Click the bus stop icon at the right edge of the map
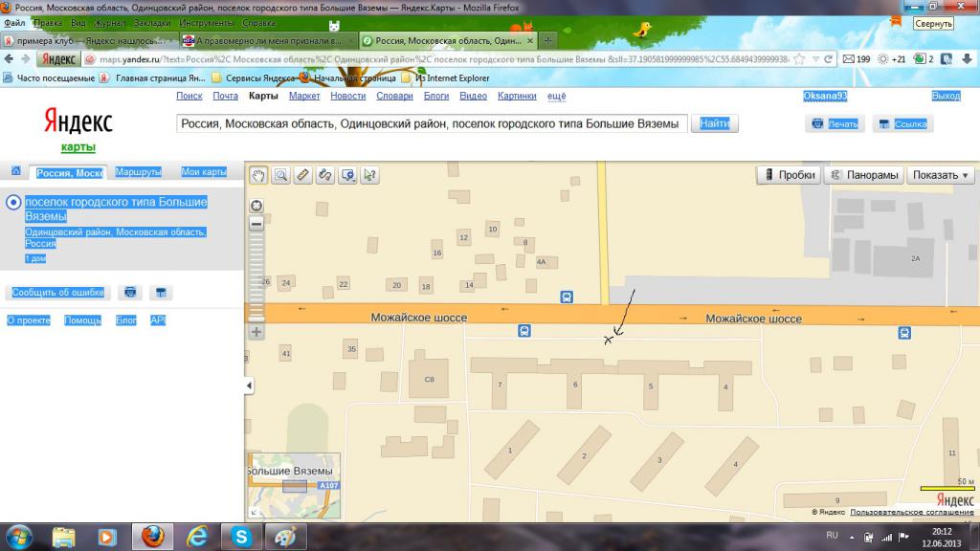 pos(904,333)
